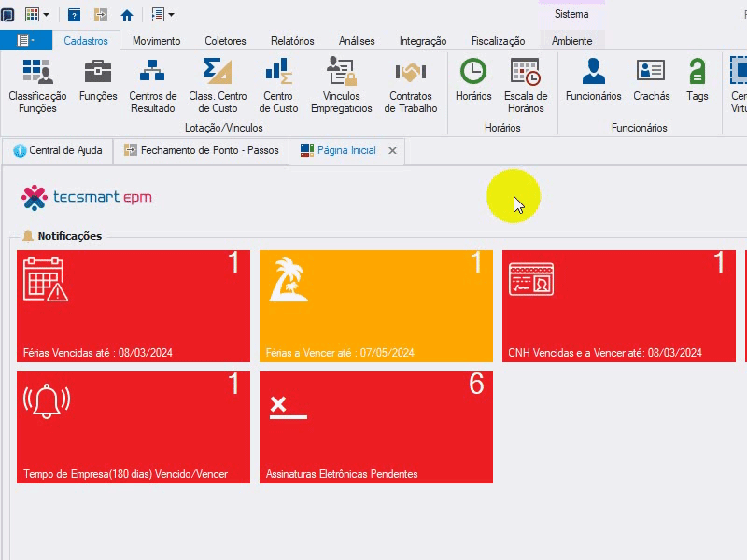The width and height of the screenshot is (747, 560).
Task: Open the blue application menu dropdown
Action: [x=26, y=40]
